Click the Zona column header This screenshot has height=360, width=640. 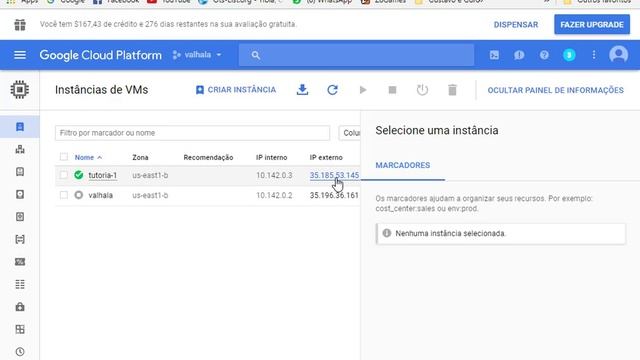[140, 158]
